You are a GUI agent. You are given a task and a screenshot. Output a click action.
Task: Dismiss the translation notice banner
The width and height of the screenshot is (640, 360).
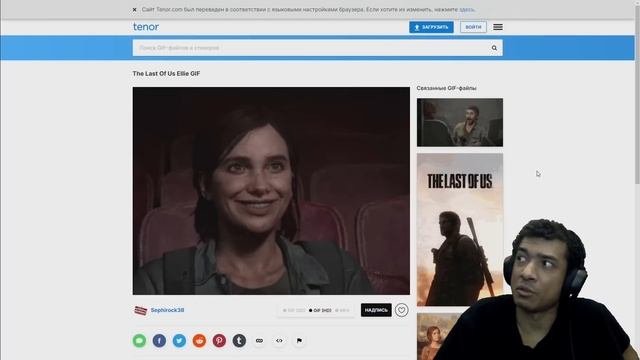coord(134,9)
